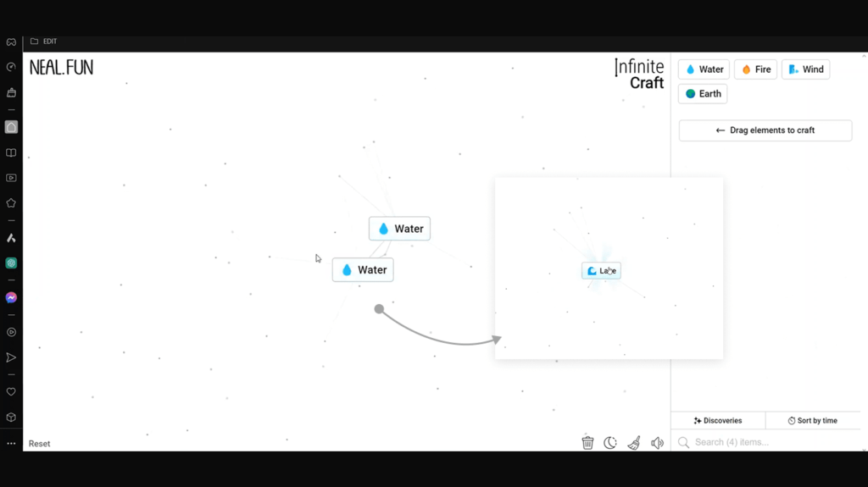Toggle dark mode with moon icon

coord(610,442)
